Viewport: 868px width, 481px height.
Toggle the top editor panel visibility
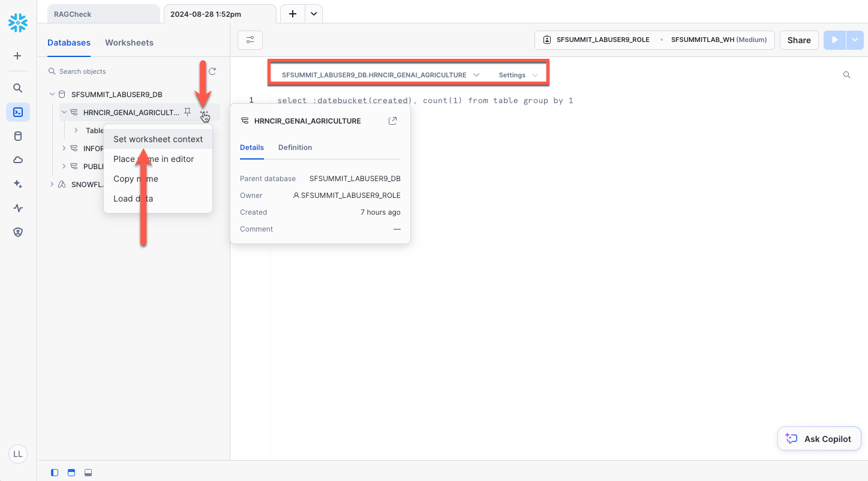71,473
